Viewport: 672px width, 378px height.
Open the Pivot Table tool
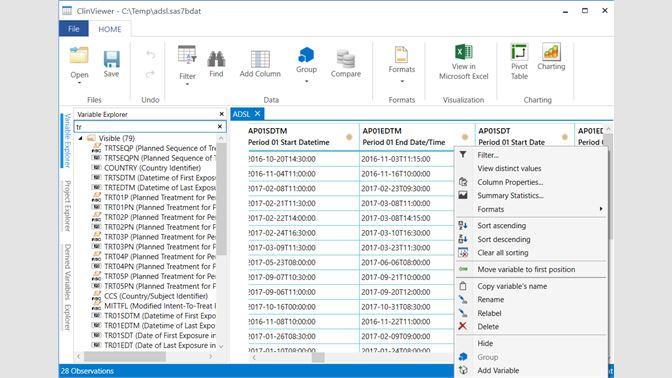click(x=519, y=52)
